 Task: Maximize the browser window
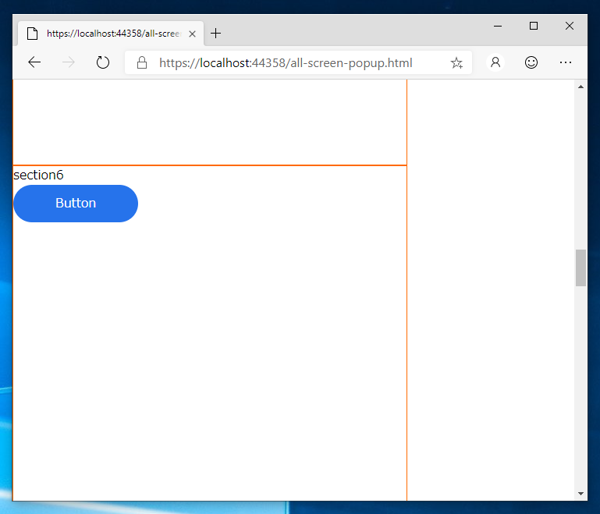534,26
